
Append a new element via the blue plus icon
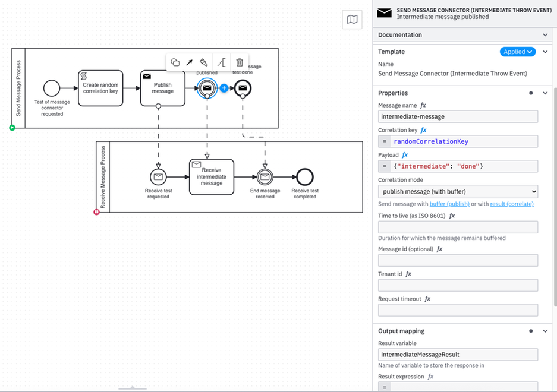click(223, 88)
